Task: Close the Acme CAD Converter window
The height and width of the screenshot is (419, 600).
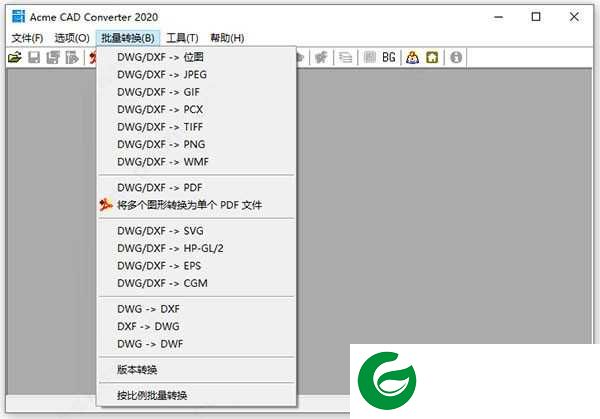Action: pyautogui.click(x=574, y=17)
